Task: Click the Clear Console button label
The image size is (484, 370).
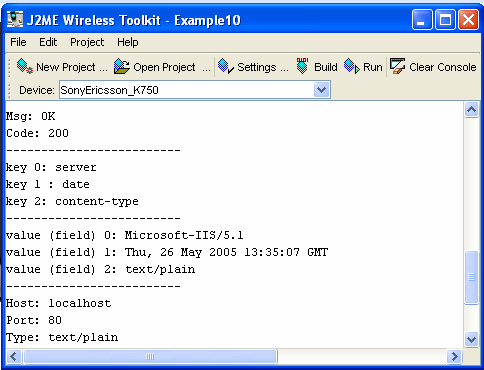Action: pyautogui.click(x=443, y=67)
